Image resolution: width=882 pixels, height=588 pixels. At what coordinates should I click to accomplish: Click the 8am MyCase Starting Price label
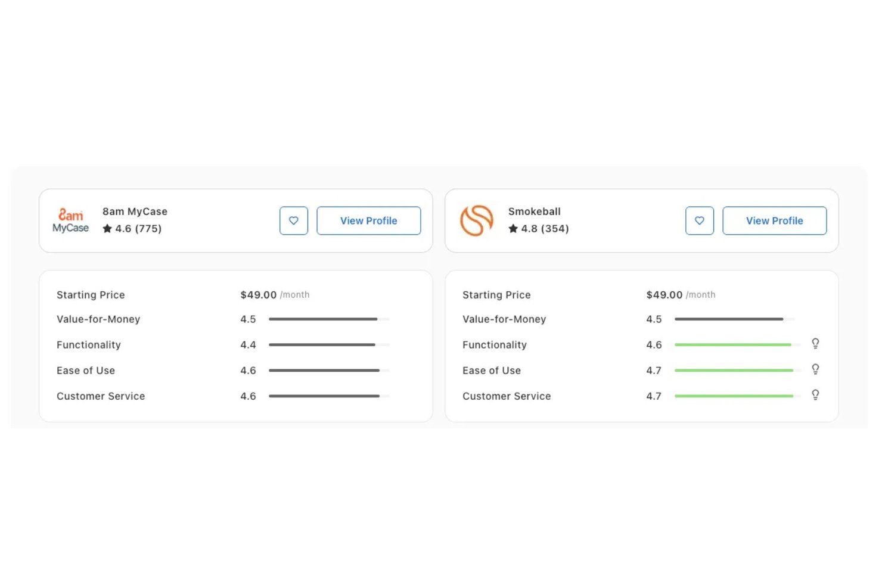tap(91, 295)
